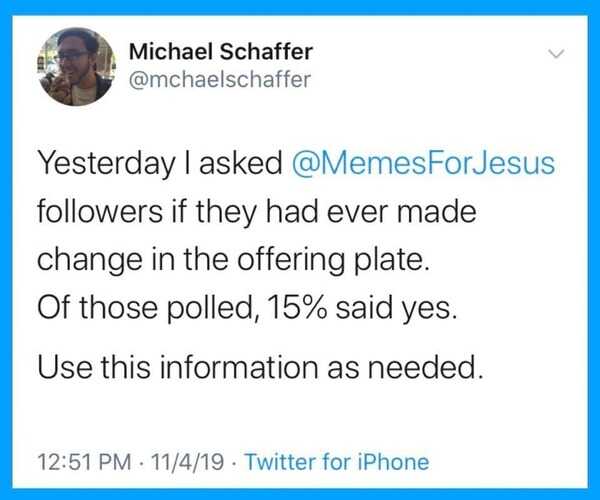Click the line 'followers if they had ever made'
Image resolution: width=600 pixels, height=500 pixels.
(x=256, y=212)
